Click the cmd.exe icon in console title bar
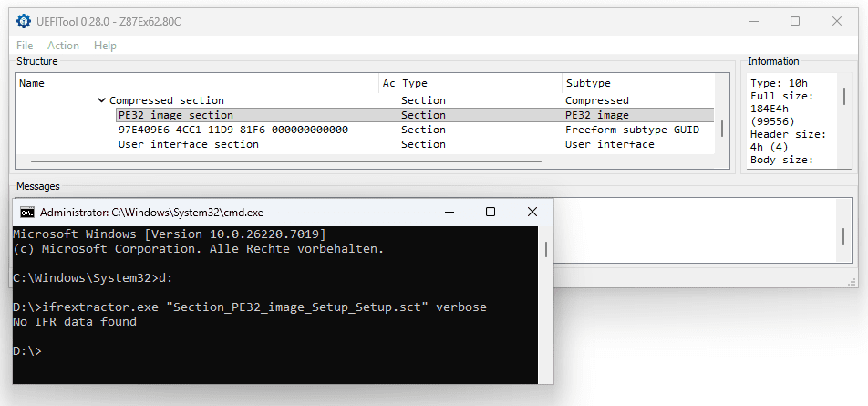Screen dimensions: 868x406 27,212
